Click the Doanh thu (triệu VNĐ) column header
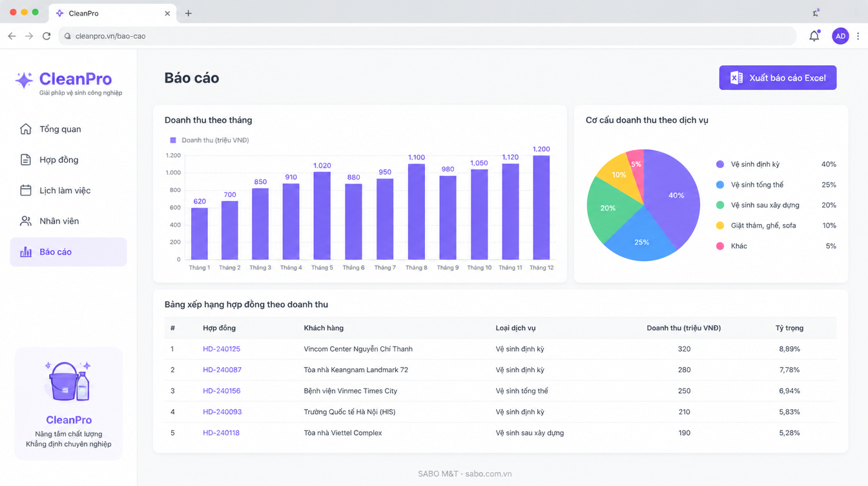The image size is (868, 486). tap(684, 328)
